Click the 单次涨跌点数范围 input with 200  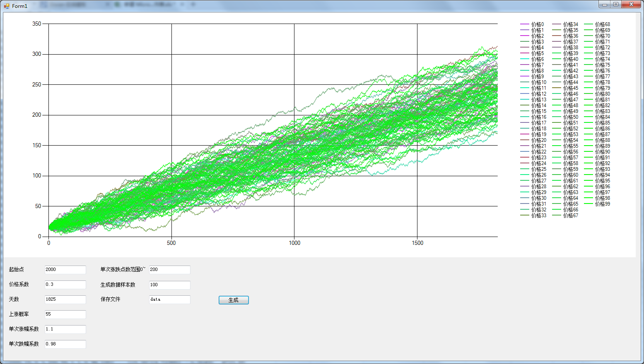pos(170,270)
